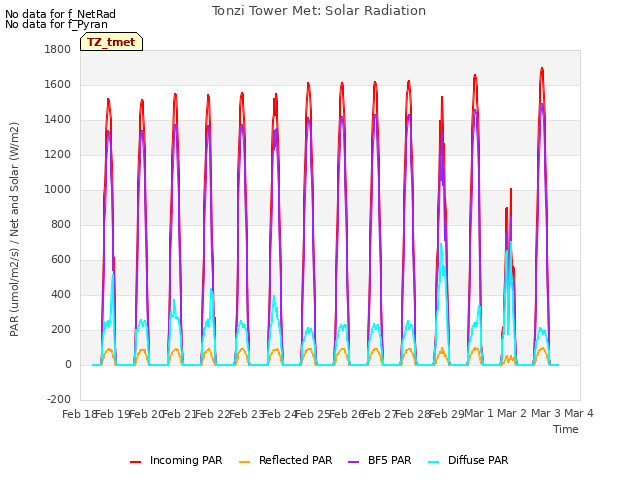Click the -200 y-axis tick label

[x=59, y=400]
